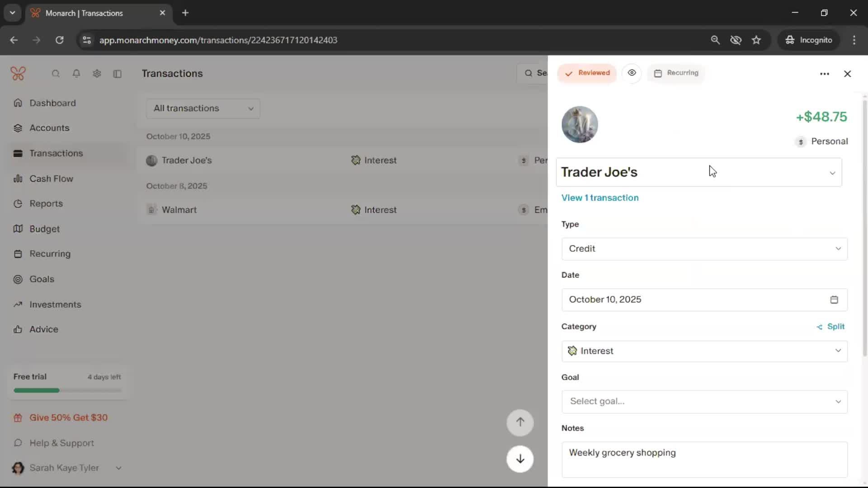Screen dimensions: 868x488
Task: Click the Notes text field
Action: tap(704, 459)
